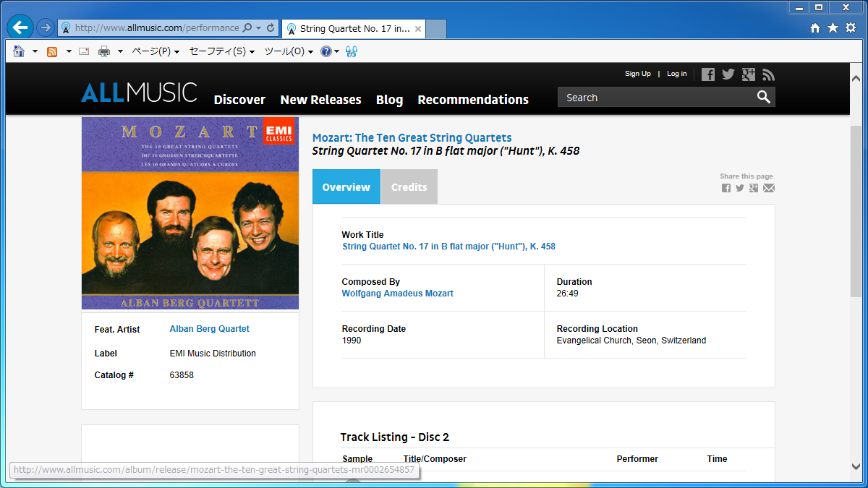
Task: Click the Performer column header
Action: pyautogui.click(x=637, y=459)
